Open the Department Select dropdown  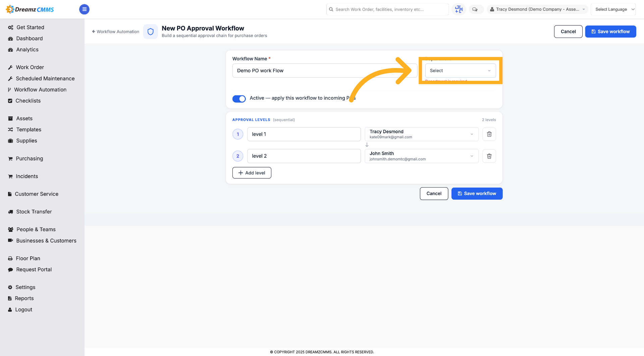461,70
